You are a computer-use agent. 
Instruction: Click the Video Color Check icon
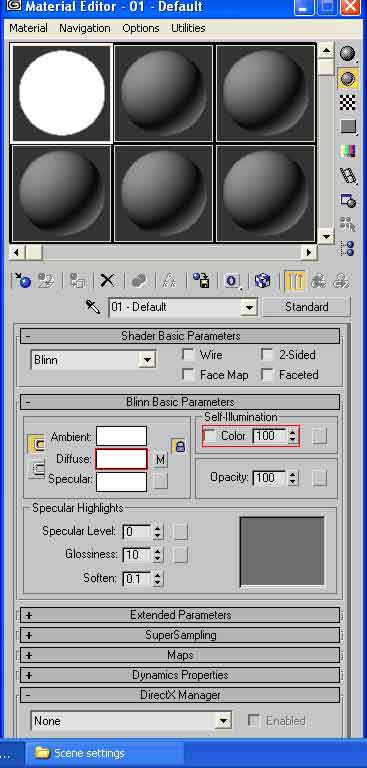pos(348,151)
